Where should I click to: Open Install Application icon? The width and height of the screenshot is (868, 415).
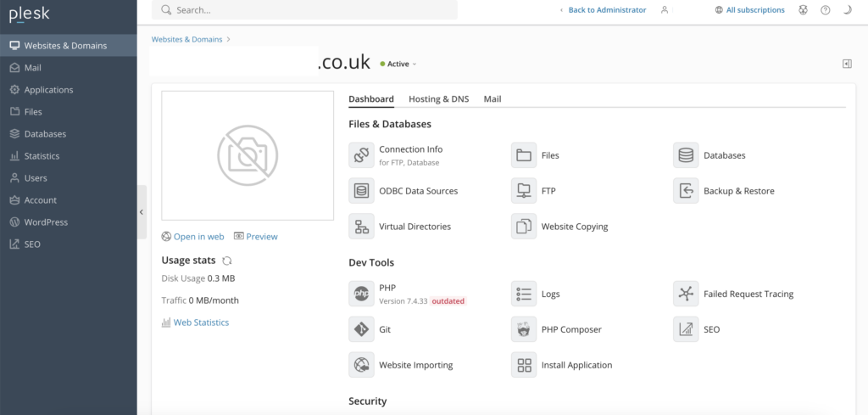(524, 365)
